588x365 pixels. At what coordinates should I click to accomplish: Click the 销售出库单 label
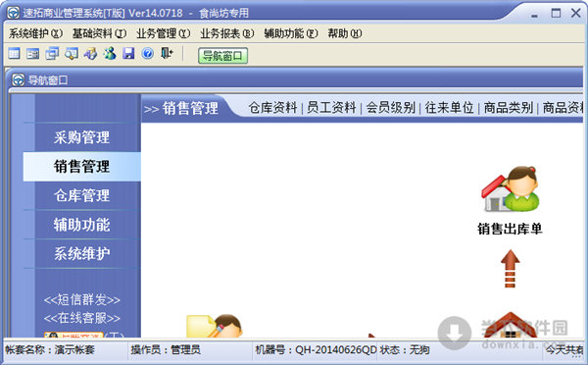click(x=510, y=229)
